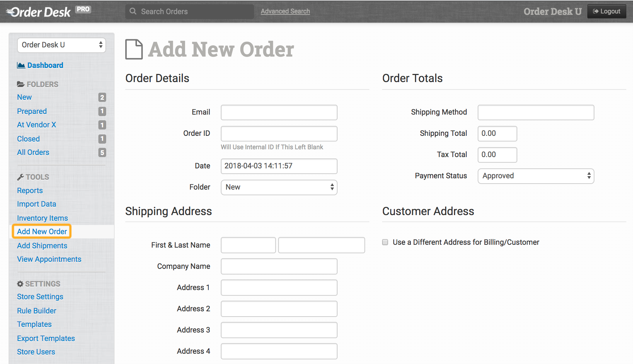
Task: Click the All Orders count badge
Action: [x=102, y=152]
